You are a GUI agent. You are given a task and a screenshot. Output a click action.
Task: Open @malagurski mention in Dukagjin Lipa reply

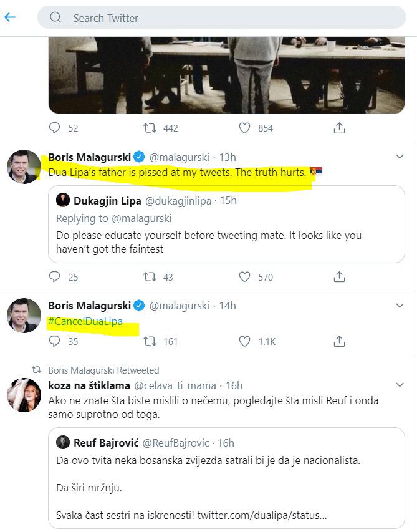pos(141,218)
